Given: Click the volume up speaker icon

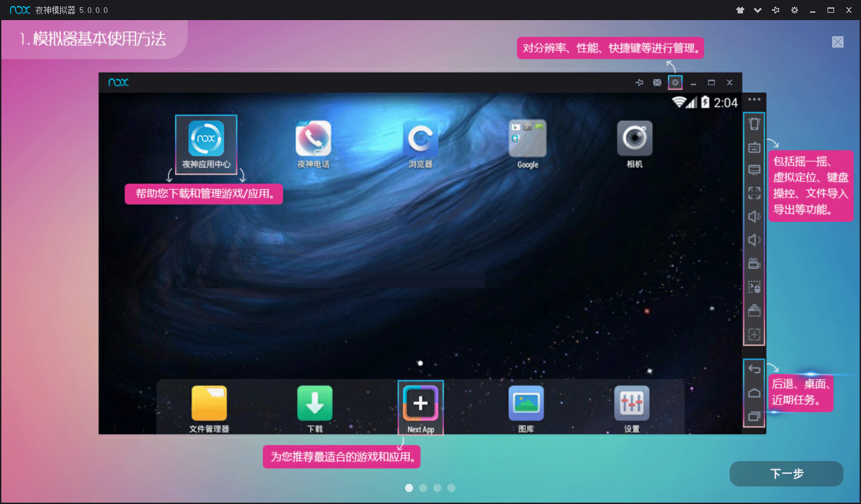Looking at the screenshot, I should (754, 216).
